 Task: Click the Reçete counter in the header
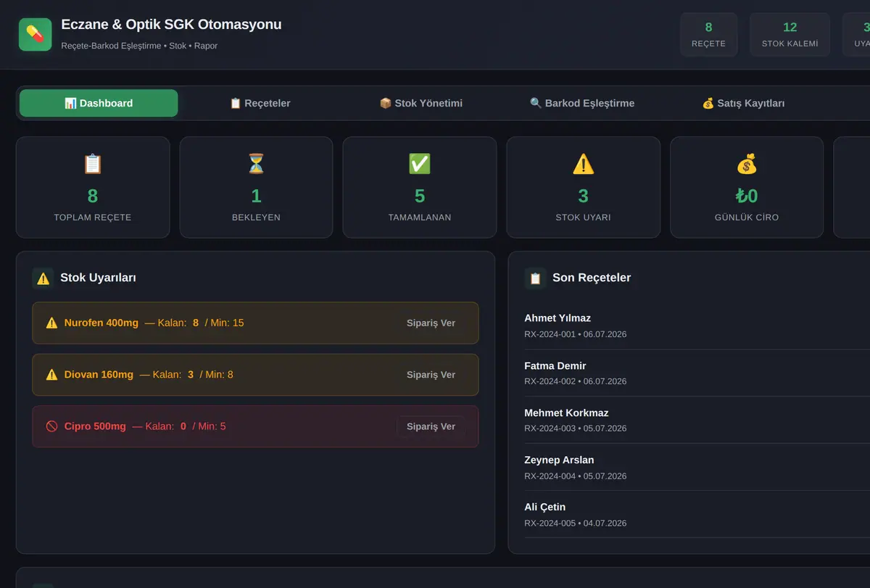[x=708, y=34]
